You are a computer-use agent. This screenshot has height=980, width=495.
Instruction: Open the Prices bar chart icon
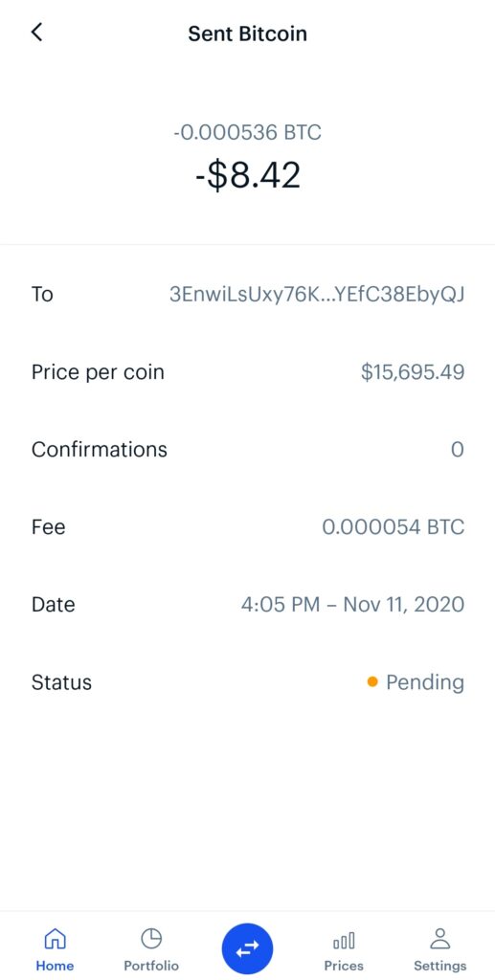click(x=344, y=940)
